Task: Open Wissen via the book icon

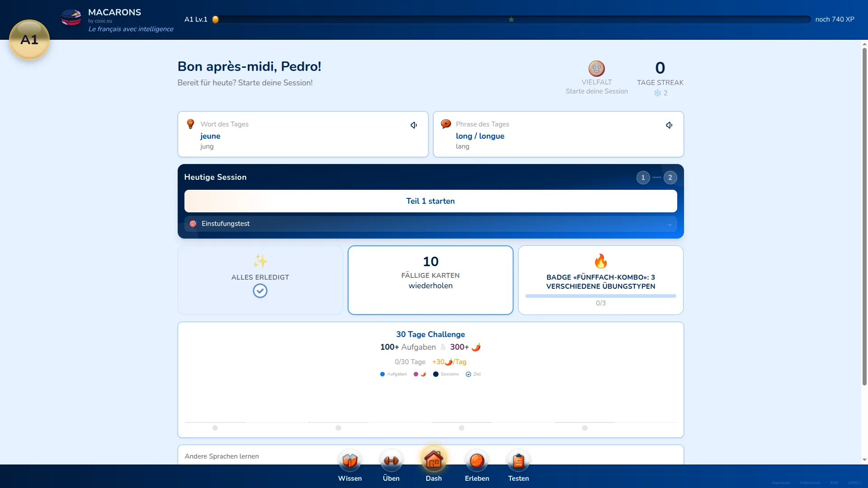Action: click(x=350, y=460)
